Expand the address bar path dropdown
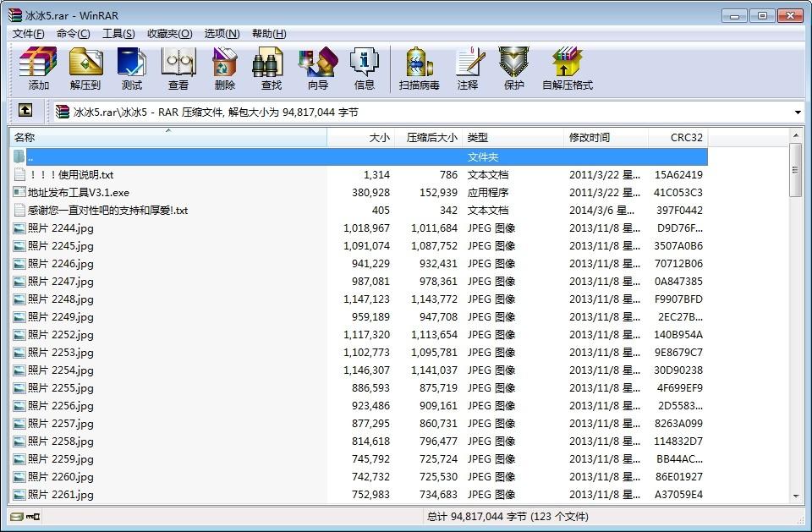812x532 pixels. coord(798,112)
